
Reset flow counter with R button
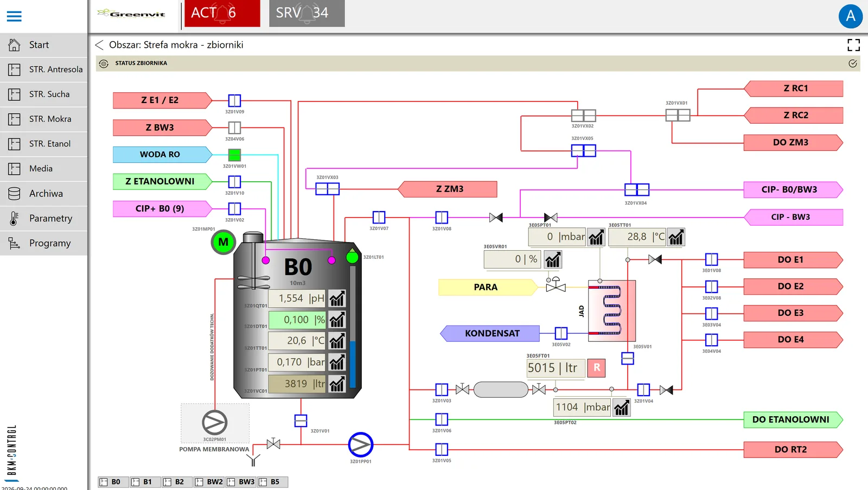pyautogui.click(x=596, y=368)
